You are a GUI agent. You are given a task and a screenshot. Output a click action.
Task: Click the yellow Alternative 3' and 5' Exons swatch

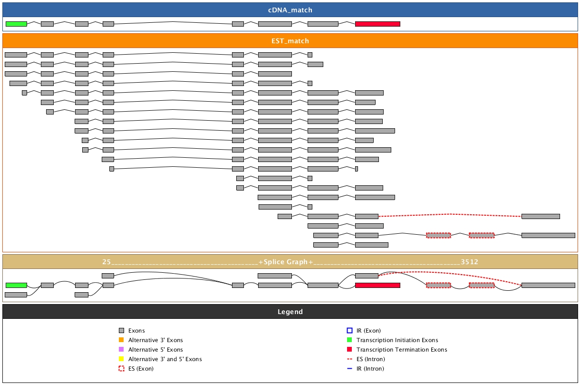point(121,359)
